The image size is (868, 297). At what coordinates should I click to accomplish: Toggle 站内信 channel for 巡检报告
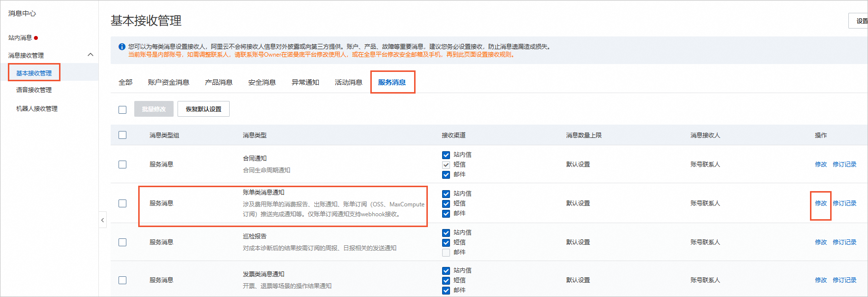[x=446, y=233]
